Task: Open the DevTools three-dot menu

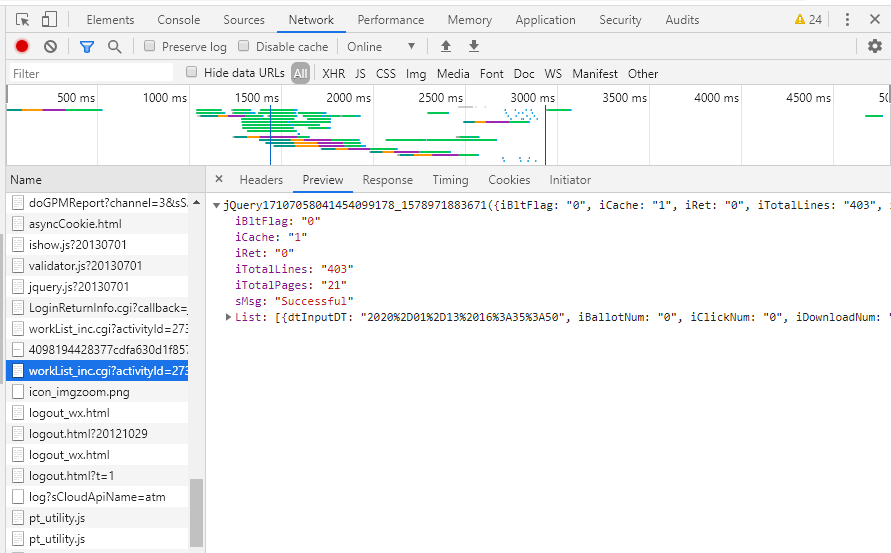Action: coord(847,20)
